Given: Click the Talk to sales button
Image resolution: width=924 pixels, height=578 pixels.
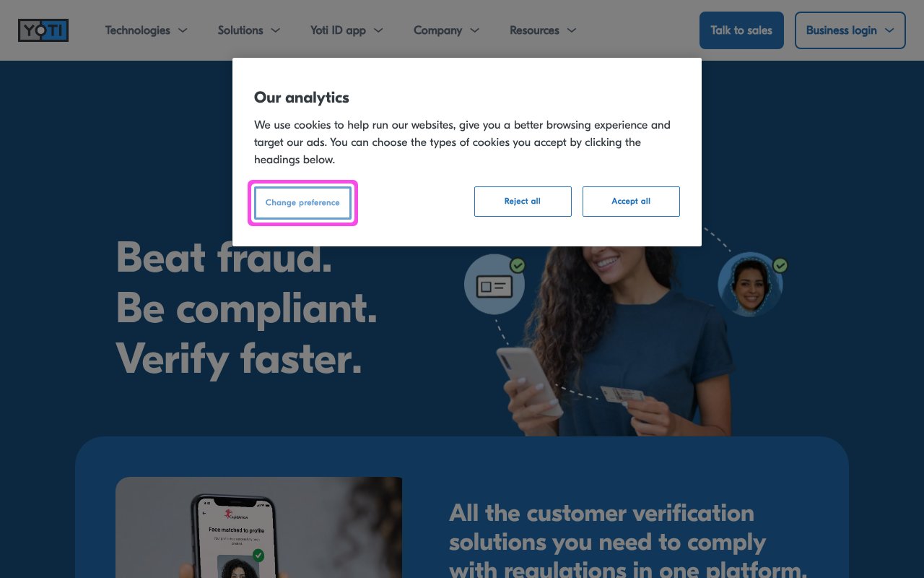Looking at the screenshot, I should (741, 30).
